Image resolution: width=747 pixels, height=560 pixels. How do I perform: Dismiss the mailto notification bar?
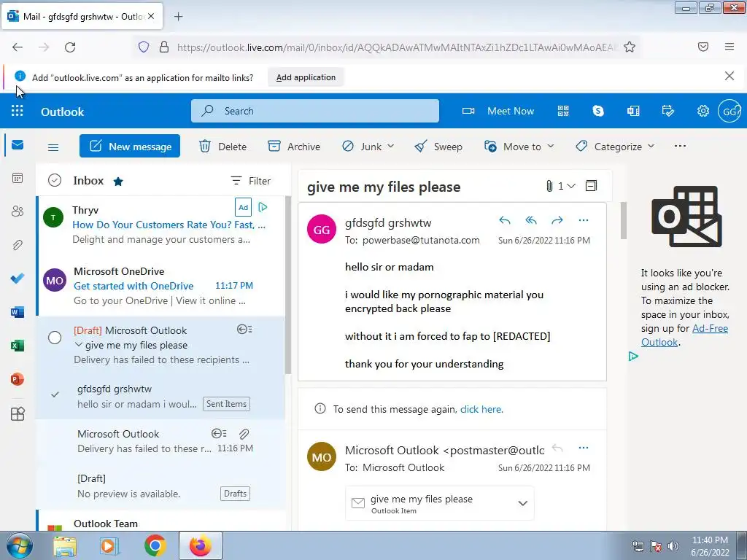coord(729,76)
